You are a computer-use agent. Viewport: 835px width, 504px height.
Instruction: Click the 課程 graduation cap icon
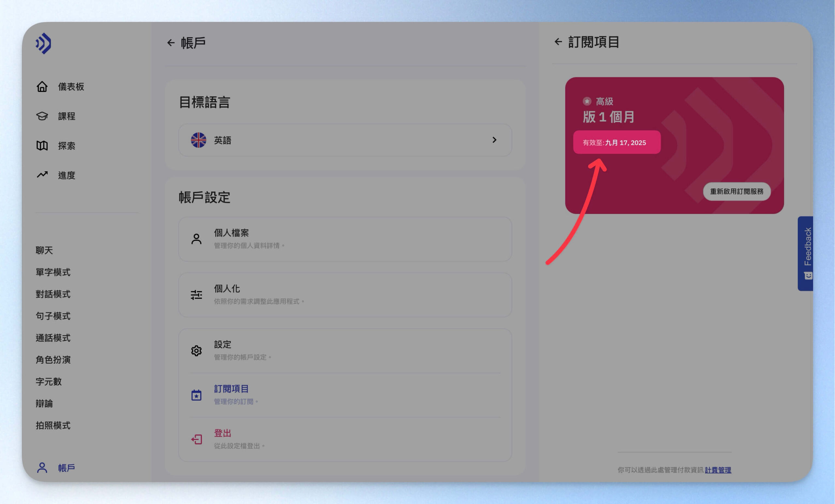[x=42, y=116]
